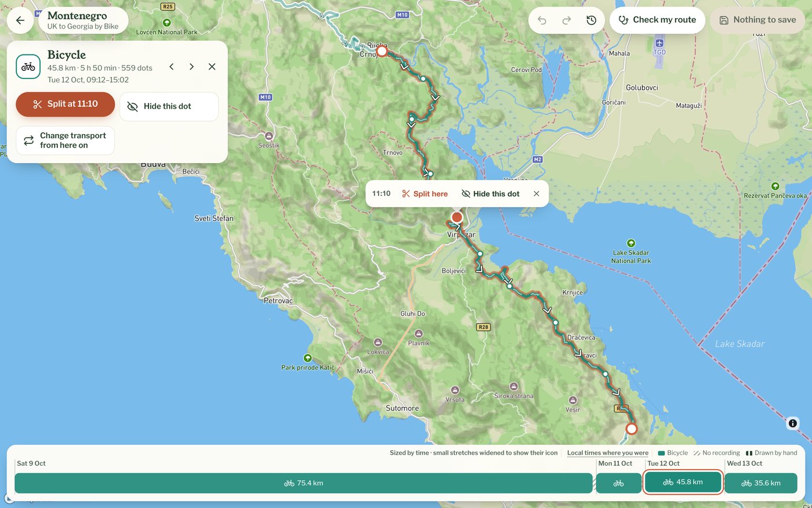Screen dimensions: 812x508
Task: Click the Sutomore town label
Action: click(x=403, y=408)
